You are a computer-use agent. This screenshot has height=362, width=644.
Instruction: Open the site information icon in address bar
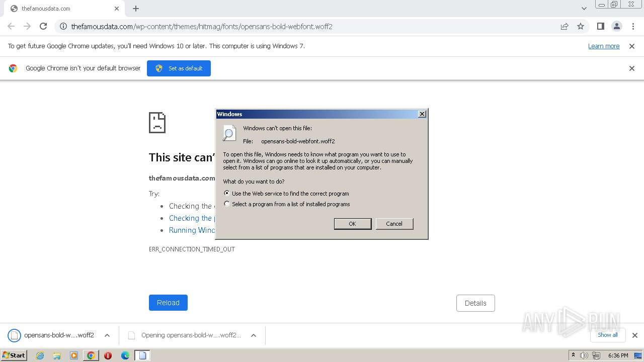[x=63, y=26]
